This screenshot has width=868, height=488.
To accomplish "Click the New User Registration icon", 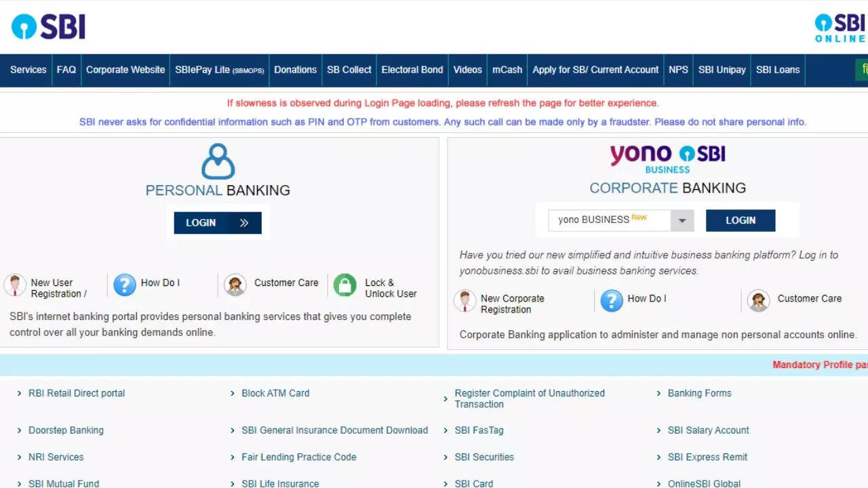I will [15, 285].
